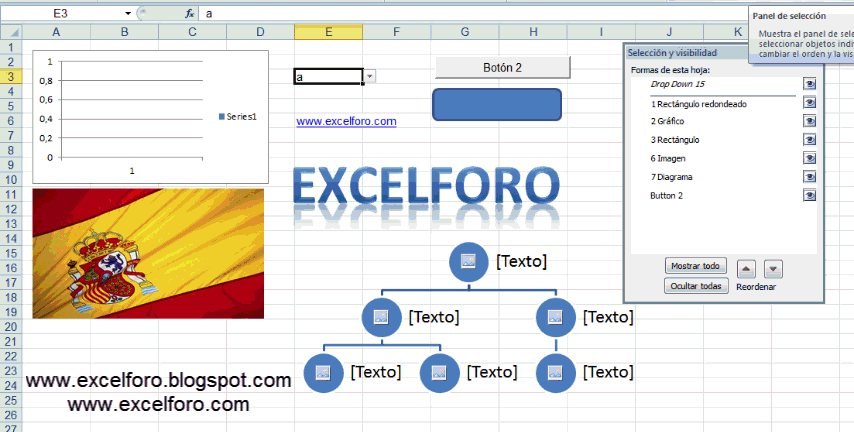Click left middle SmartArt picture placeholder
The image size is (854, 432).
tap(381, 317)
